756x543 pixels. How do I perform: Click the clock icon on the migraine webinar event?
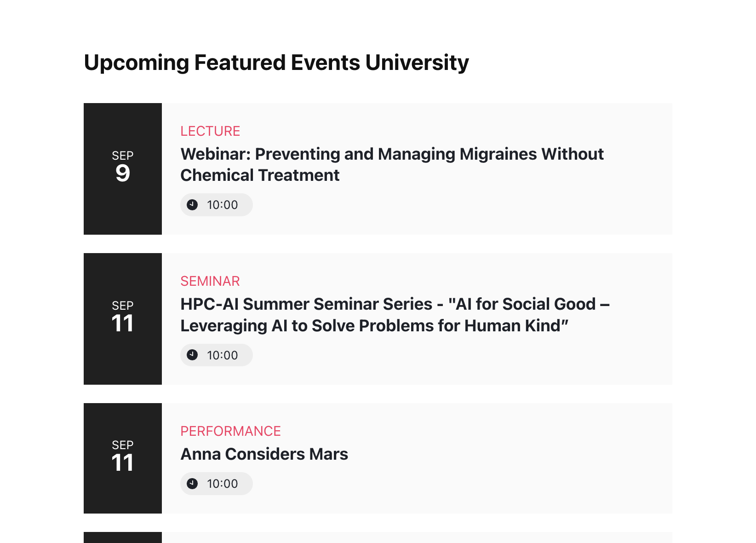tap(192, 205)
